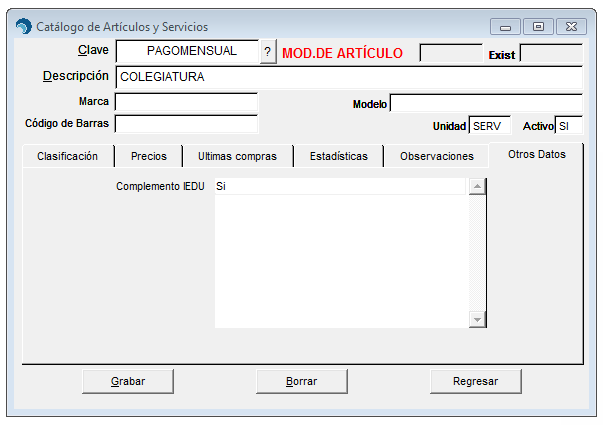
Task: Click the application icon in title bar
Action: [24, 26]
